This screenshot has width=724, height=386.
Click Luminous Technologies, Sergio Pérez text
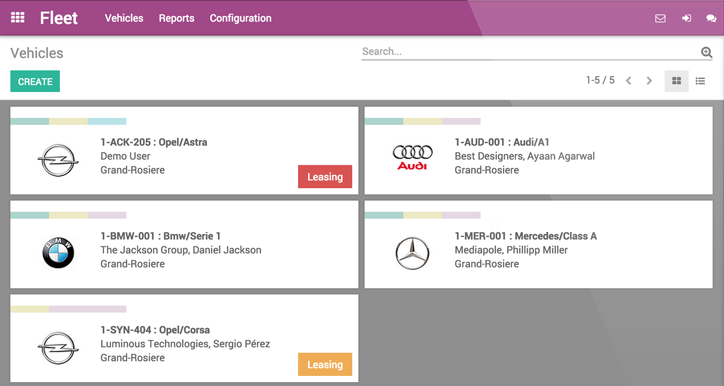coord(185,344)
